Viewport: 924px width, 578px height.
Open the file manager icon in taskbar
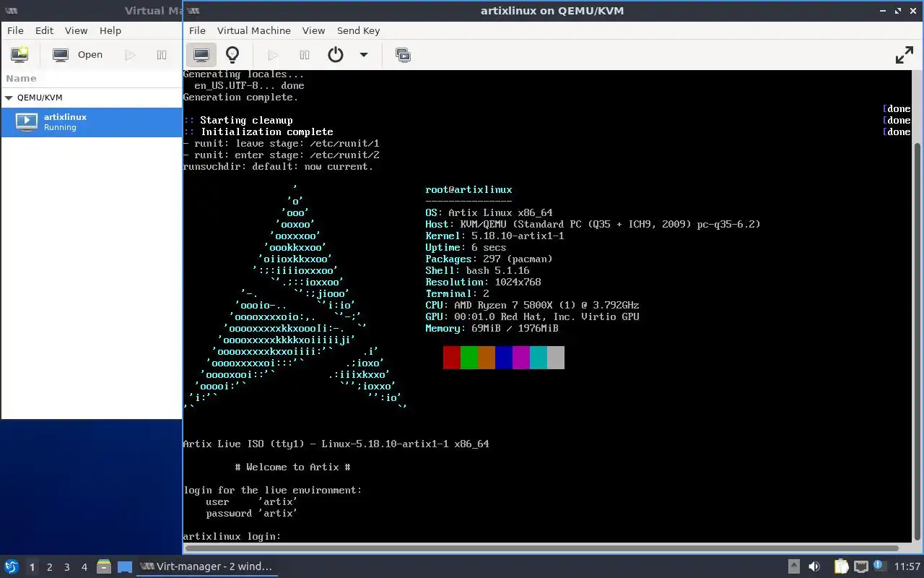104,566
